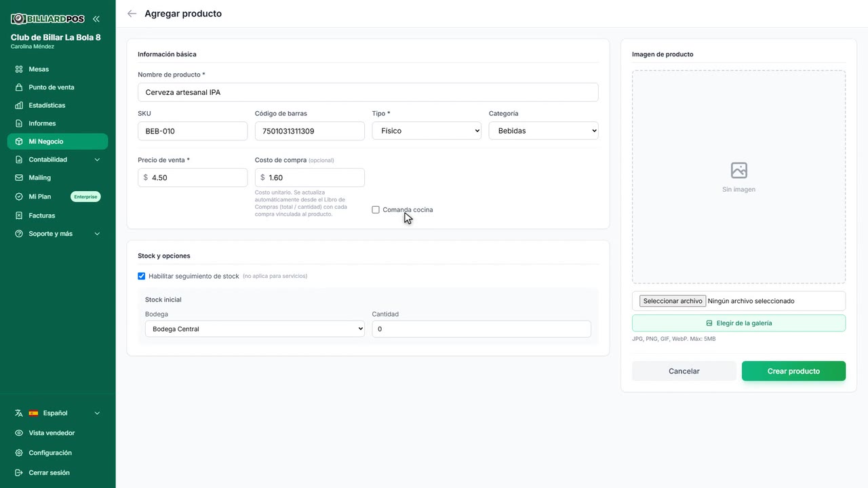Click the Mailing envelope icon
Screen dimensions: 868x488
coord(19,178)
